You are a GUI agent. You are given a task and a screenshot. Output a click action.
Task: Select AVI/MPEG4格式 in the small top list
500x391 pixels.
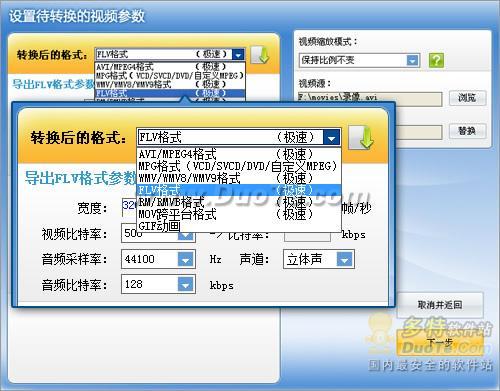170,67
